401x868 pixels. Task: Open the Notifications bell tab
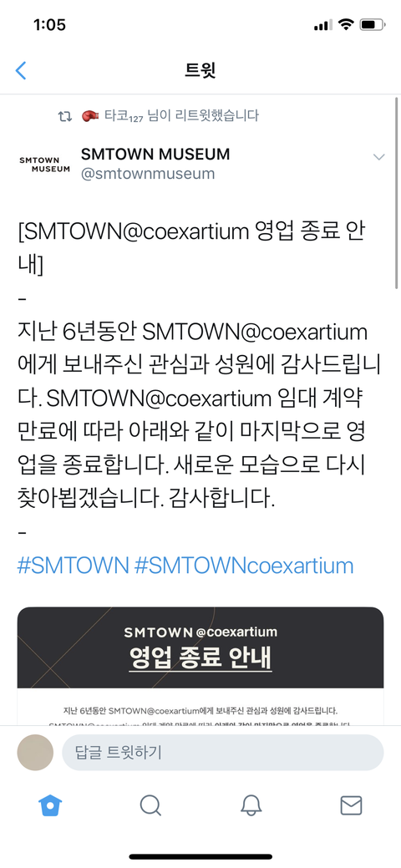251,805
